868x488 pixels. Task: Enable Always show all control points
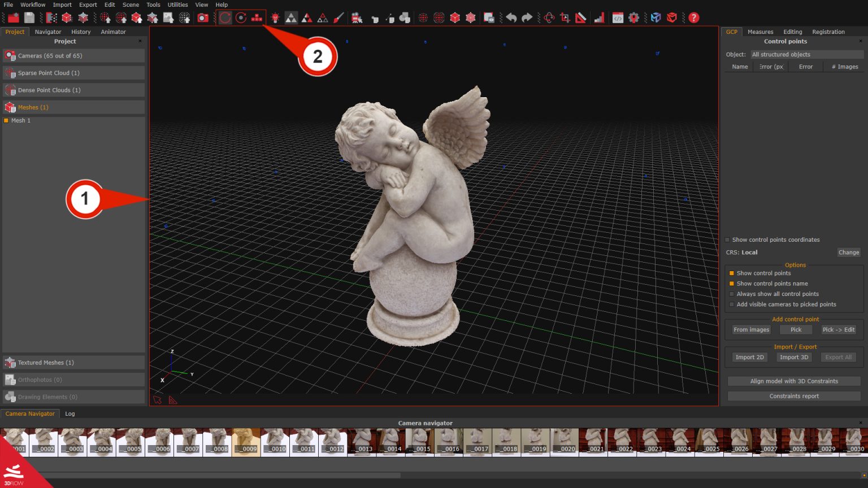click(732, 294)
